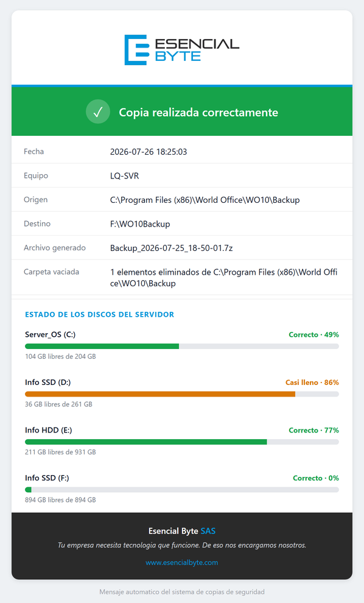The height and width of the screenshot is (603, 364).
Task: Select the Equipo value 'LQ-SVR'
Action: (x=125, y=176)
